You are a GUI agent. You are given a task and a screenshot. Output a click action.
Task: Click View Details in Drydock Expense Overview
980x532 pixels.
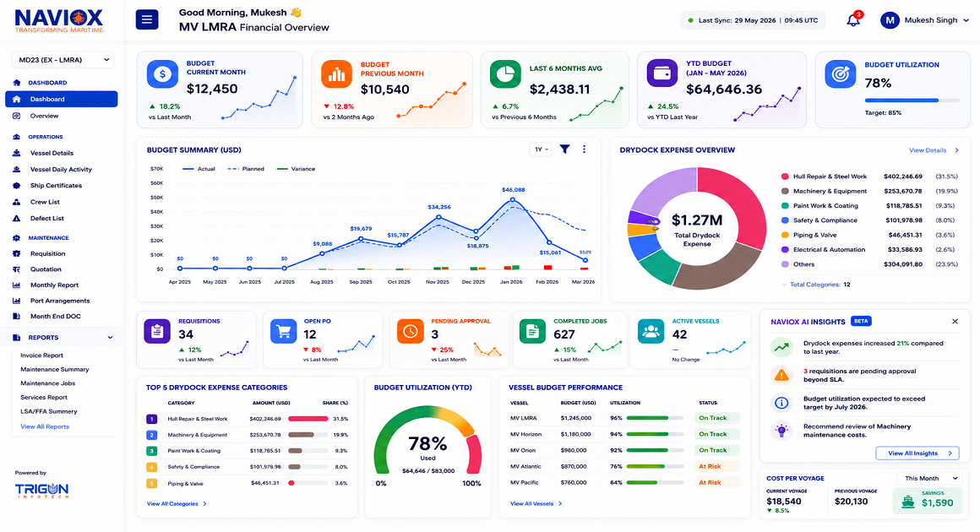pos(934,150)
